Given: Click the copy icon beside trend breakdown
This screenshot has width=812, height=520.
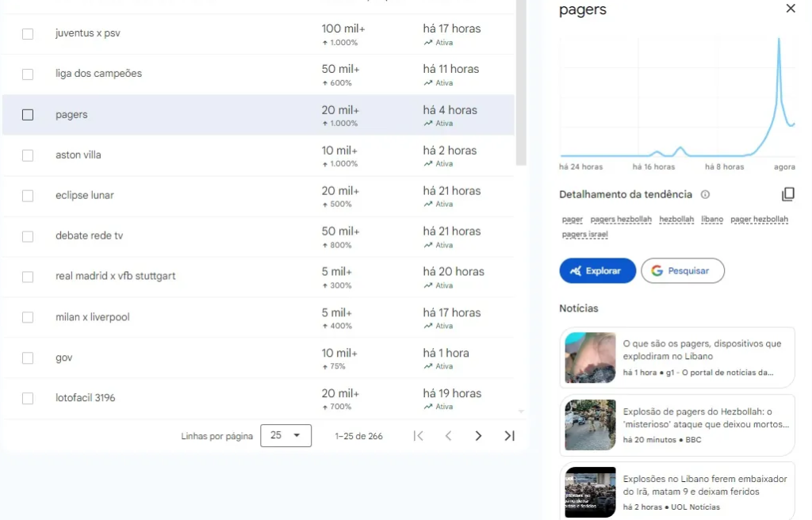Looking at the screenshot, I should coord(787,194).
